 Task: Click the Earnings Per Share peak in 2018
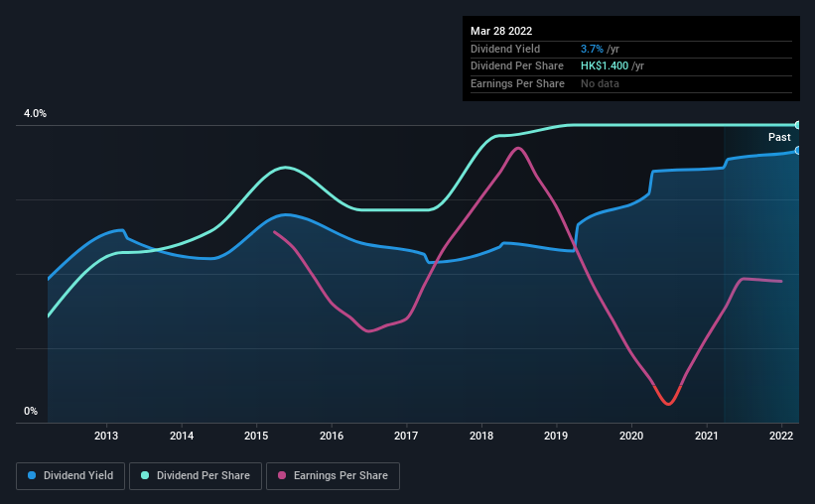coord(518,149)
